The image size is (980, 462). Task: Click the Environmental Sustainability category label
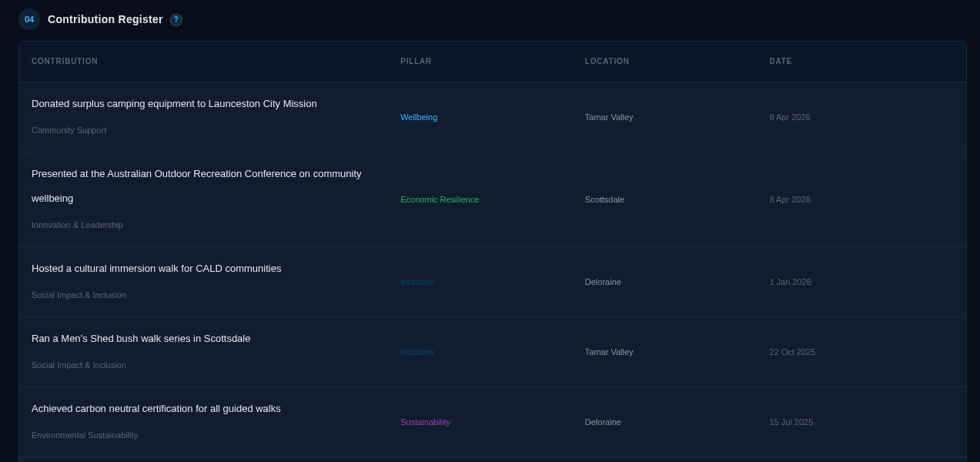pos(85,435)
